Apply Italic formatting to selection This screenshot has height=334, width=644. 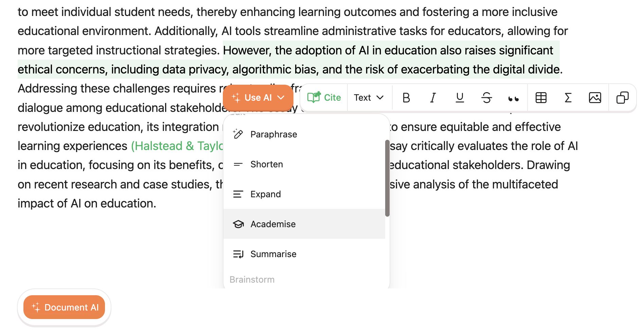(x=433, y=98)
